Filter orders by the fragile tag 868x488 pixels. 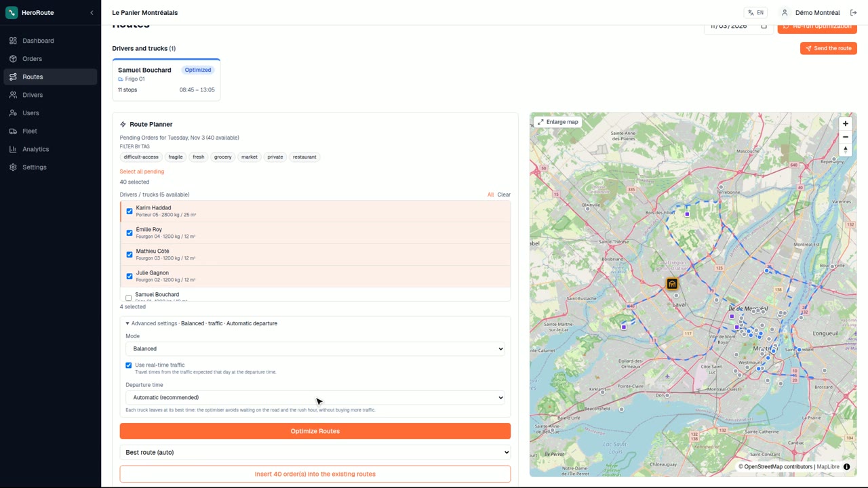[x=176, y=157]
